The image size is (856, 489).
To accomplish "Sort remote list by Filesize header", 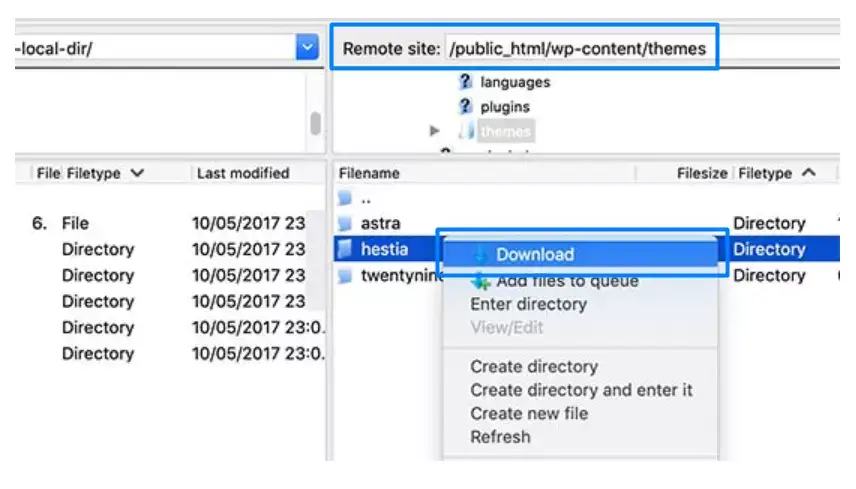I will tap(702, 174).
